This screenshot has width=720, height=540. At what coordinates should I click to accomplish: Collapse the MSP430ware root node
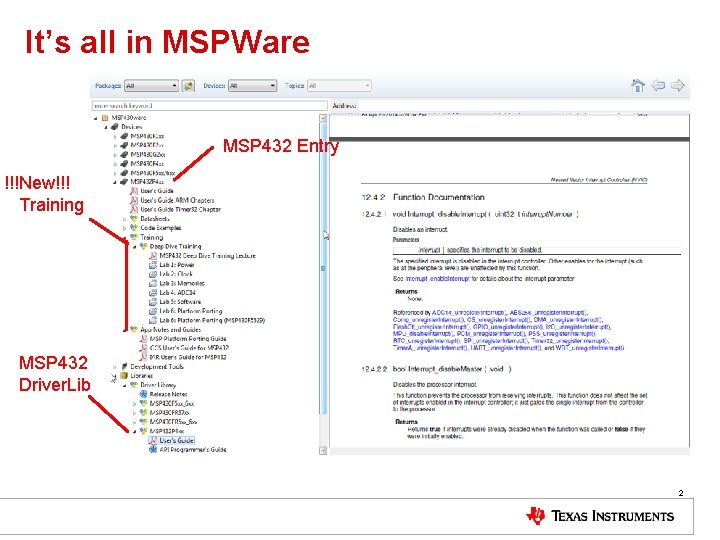tap(96, 118)
